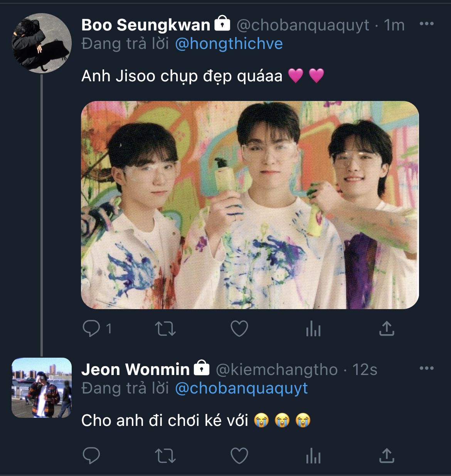451x476 pixels.
Task: Open more options for Boo Seungkwan's tweet
Action: (x=426, y=24)
